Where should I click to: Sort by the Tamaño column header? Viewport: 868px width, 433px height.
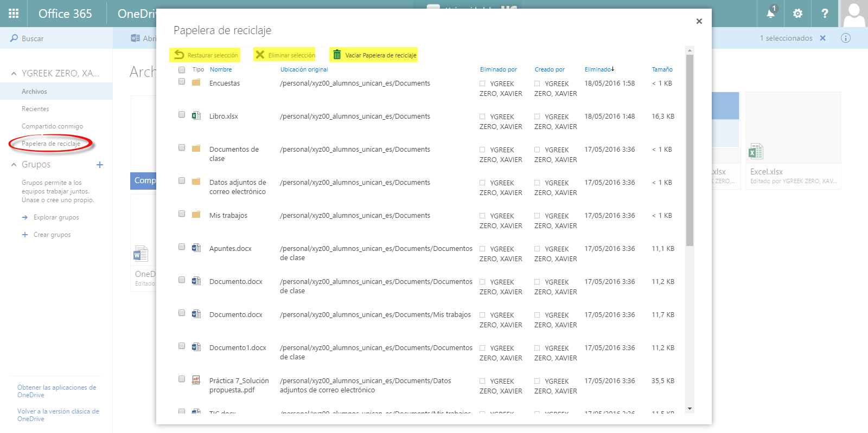click(x=662, y=69)
